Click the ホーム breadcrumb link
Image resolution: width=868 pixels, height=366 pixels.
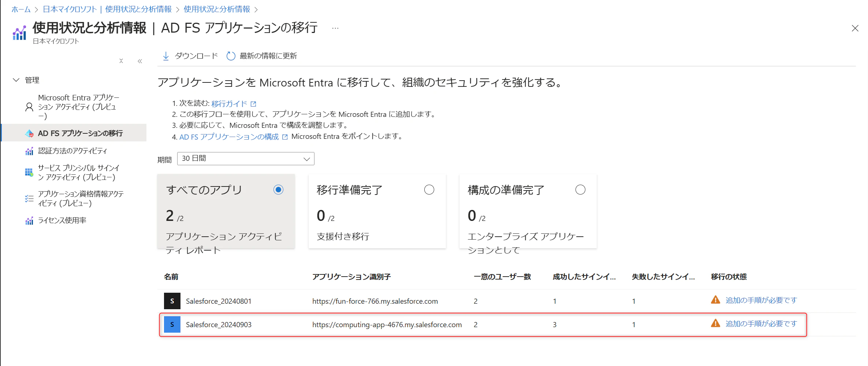pos(21,9)
